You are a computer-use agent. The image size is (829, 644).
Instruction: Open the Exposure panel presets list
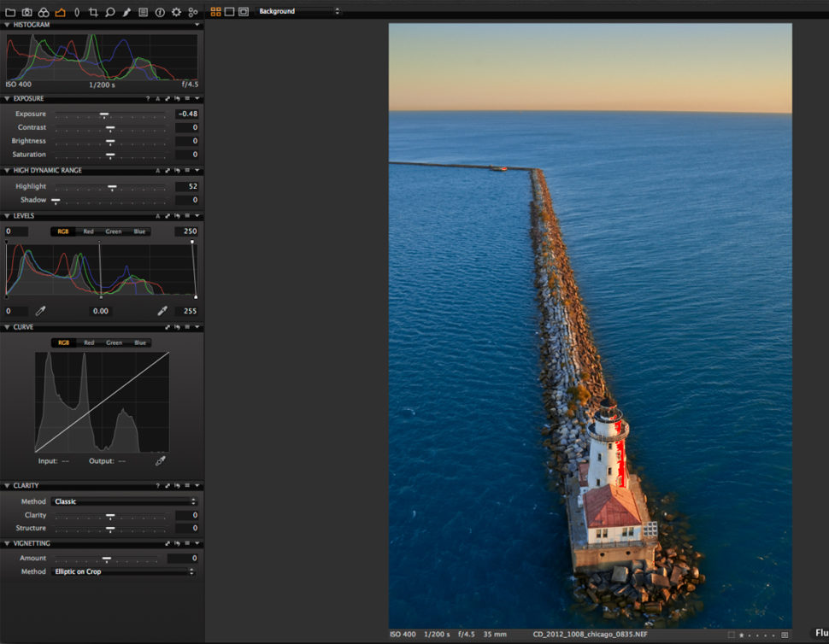coord(188,99)
